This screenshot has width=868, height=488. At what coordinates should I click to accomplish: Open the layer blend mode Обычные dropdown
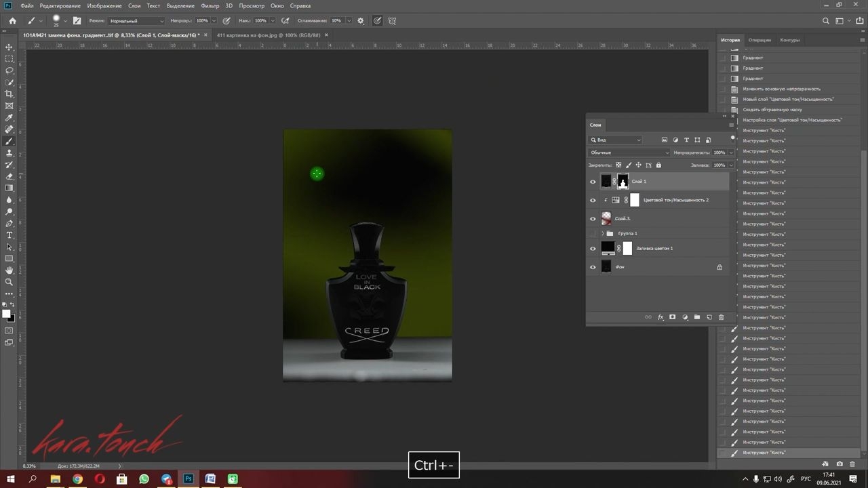click(629, 152)
